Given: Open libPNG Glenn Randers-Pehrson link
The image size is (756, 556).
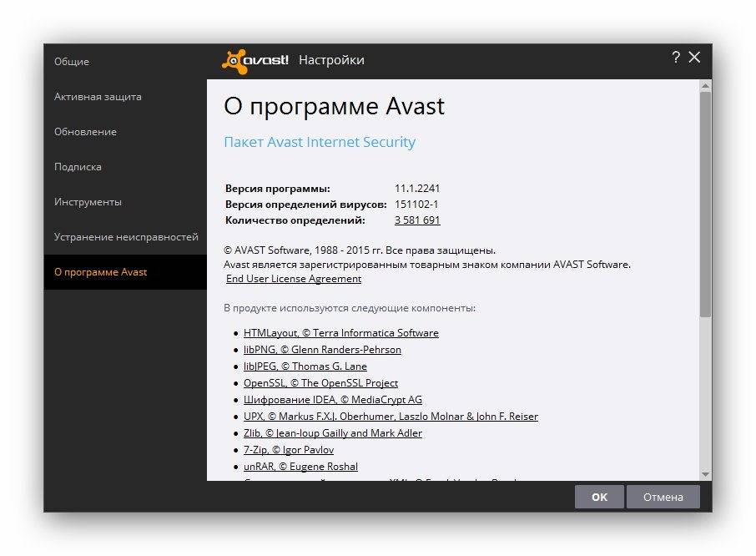Looking at the screenshot, I should pyautogui.click(x=322, y=350).
